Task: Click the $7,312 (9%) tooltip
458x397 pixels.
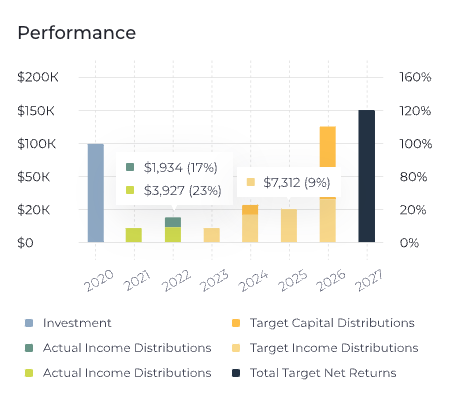Action: 289,182
